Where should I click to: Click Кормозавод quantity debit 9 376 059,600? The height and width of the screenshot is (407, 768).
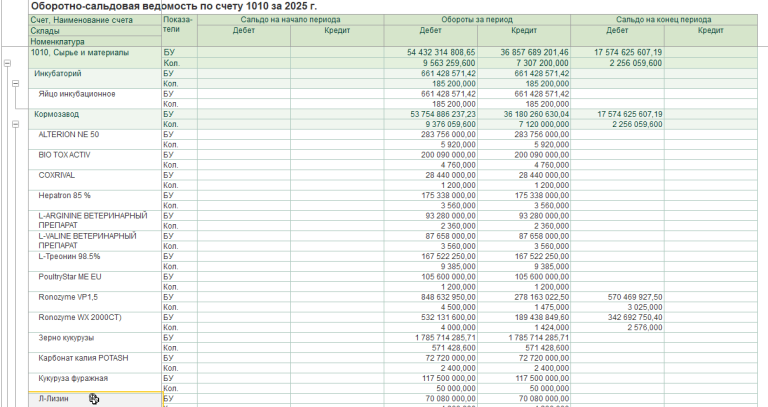(452, 124)
